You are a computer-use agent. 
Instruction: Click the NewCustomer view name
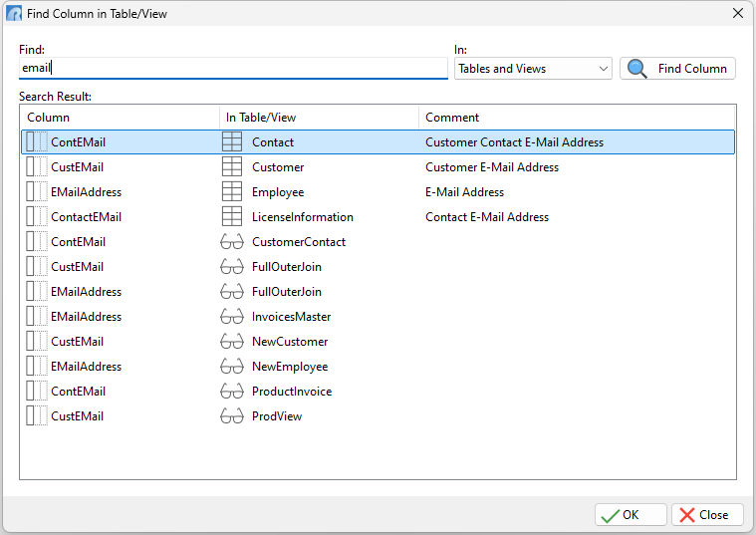click(290, 342)
